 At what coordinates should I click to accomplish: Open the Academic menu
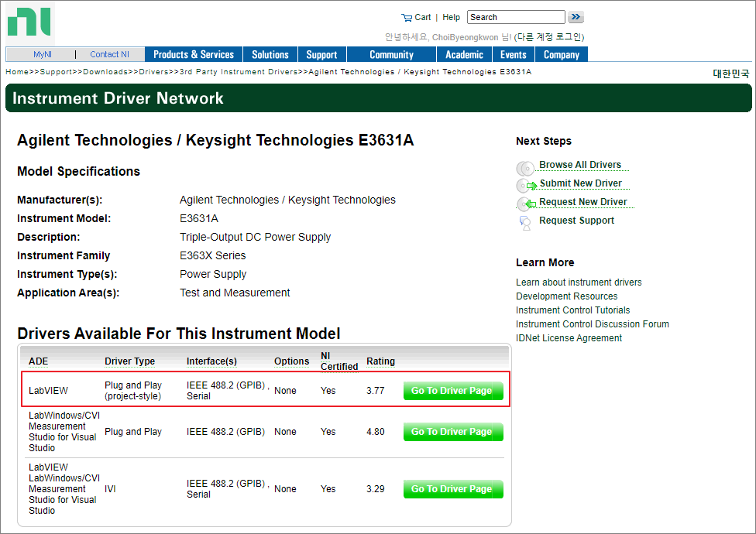coord(464,54)
